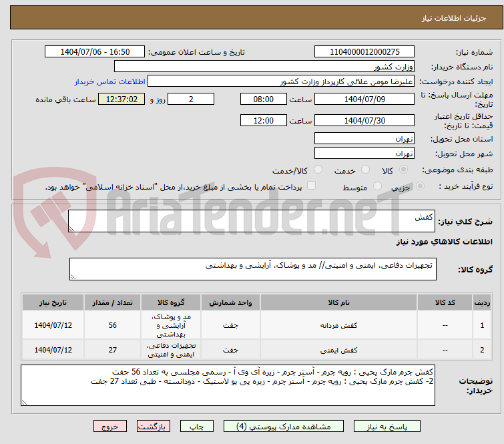Click the نام دستگاه خریدار field وزارت کشور
This screenshot has height=444, width=504.
tap(264, 67)
